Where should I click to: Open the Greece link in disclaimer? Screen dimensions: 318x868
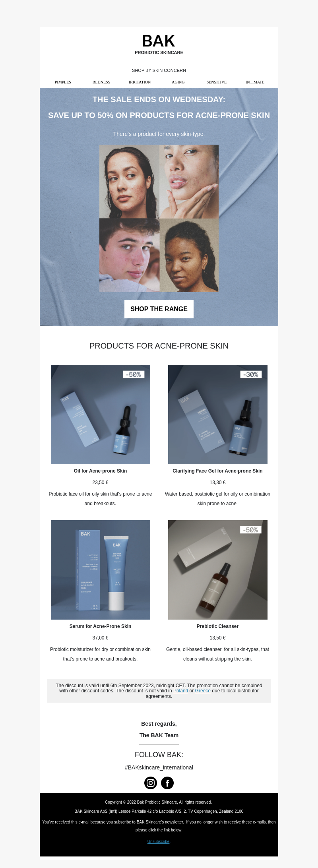[203, 690]
